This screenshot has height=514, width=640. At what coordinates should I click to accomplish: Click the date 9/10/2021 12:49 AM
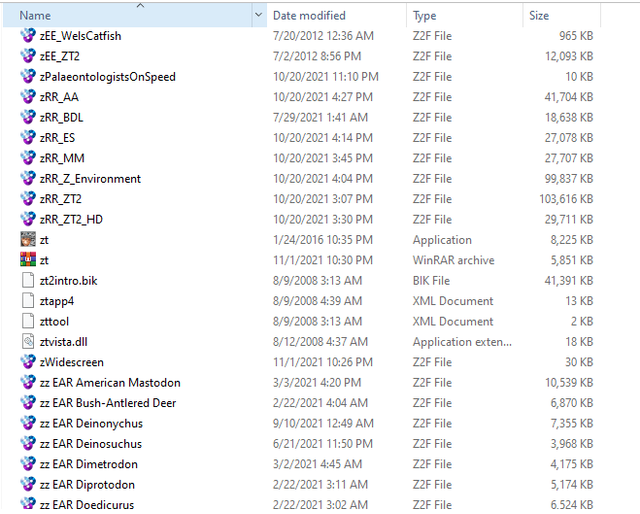click(323, 424)
